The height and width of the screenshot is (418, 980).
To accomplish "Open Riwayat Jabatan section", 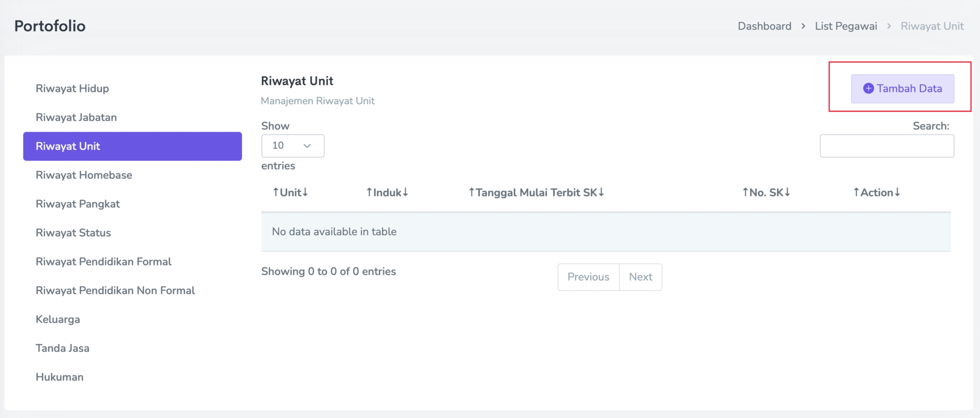I will [76, 117].
